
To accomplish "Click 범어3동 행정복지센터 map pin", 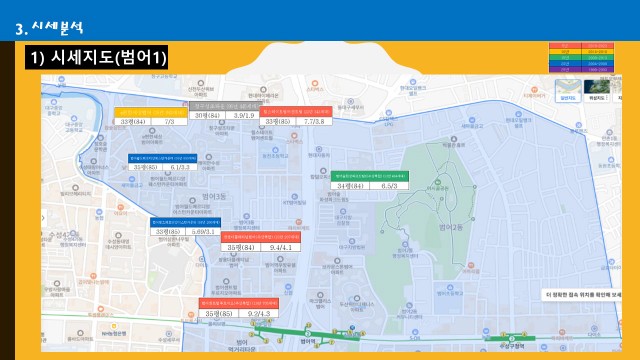I will point(247,216).
